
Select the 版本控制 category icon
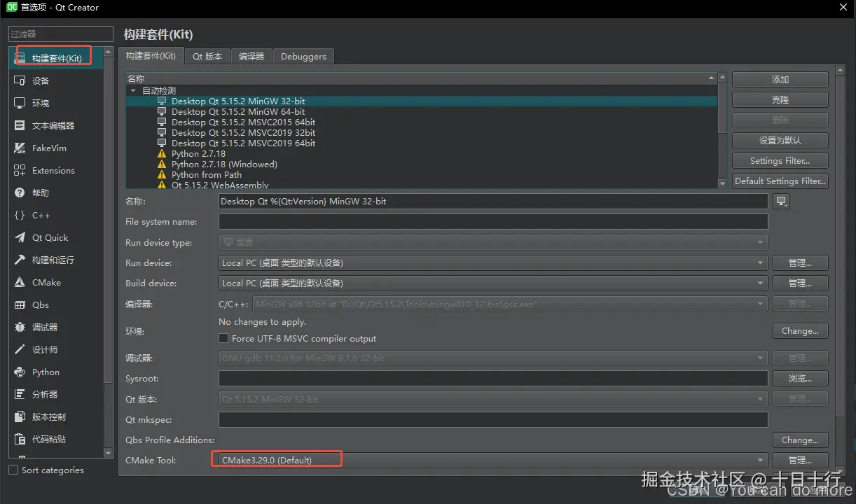click(x=20, y=416)
